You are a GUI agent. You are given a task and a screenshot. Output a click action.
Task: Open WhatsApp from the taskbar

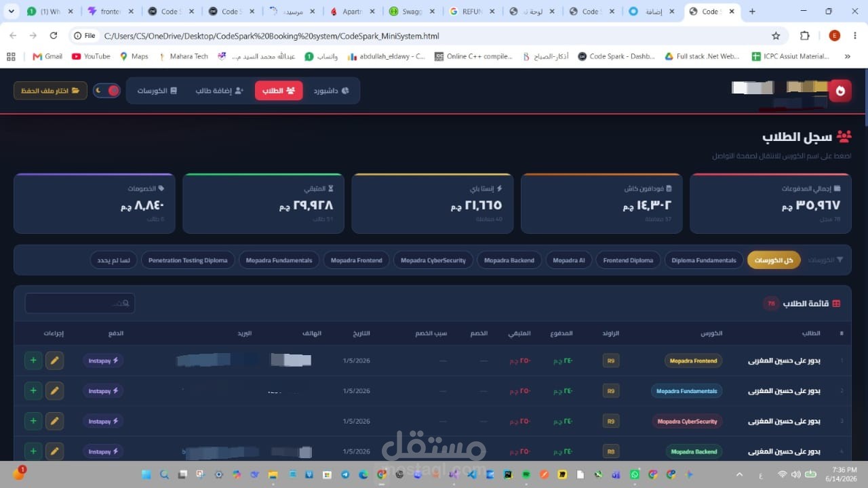(x=635, y=474)
